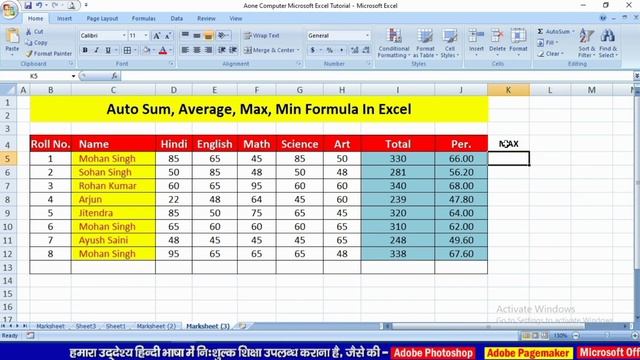
Task: Toggle italic formatting
Action: pos(96,50)
